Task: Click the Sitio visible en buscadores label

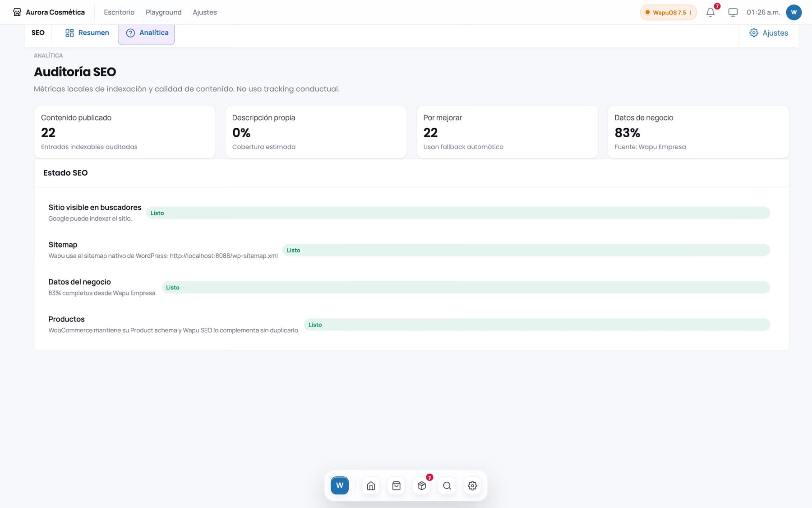Action: [95, 207]
